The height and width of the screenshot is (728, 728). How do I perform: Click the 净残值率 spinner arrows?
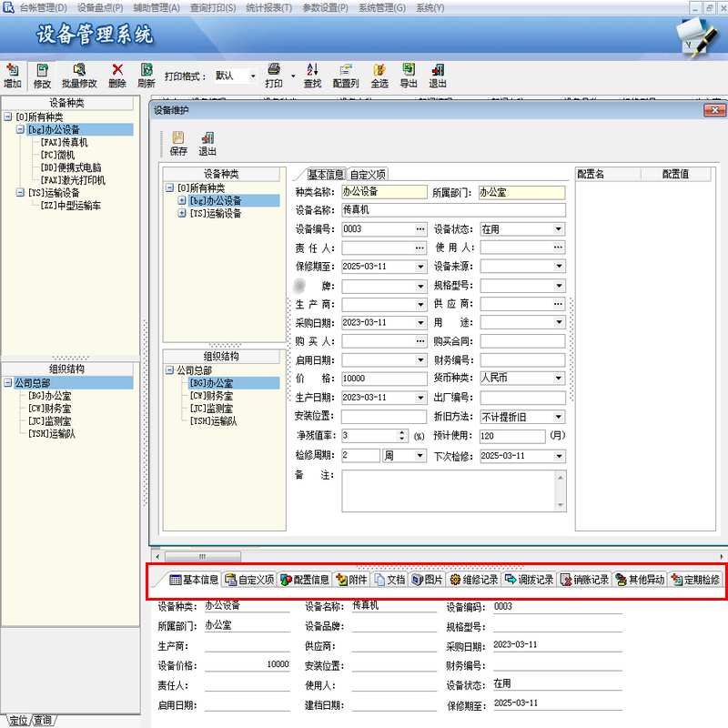402,436
